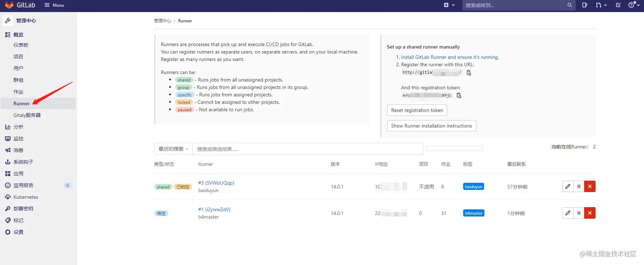
Task: Click the baiduyun tag label
Action: point(473,186)
